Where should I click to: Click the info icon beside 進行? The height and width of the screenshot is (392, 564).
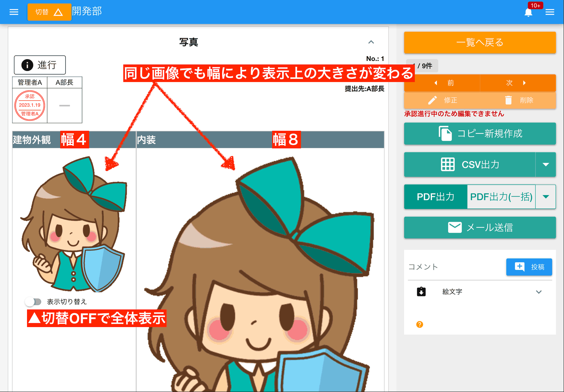pos(27,65)
